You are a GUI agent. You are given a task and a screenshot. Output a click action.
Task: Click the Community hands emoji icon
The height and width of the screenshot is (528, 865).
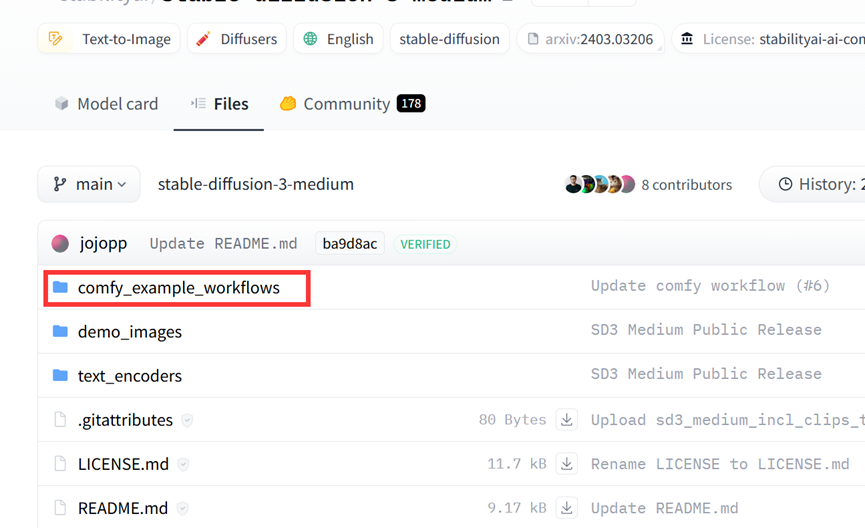(x=288, y=103)
